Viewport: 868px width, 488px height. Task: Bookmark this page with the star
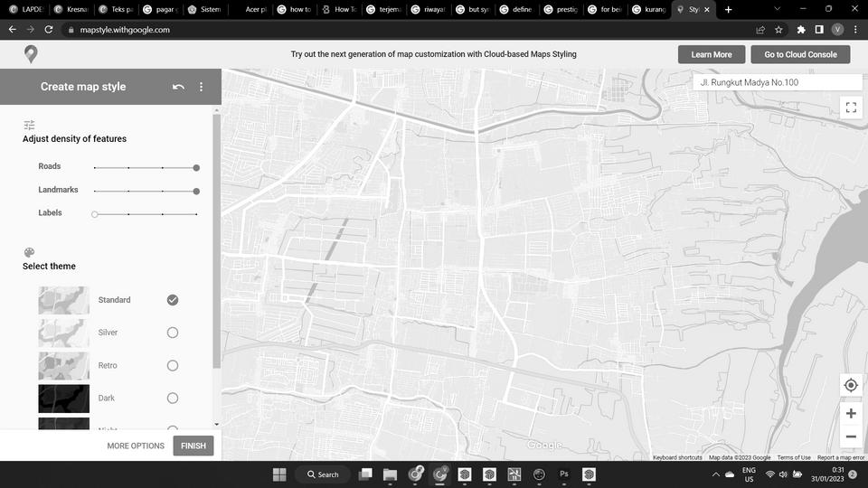tap(778, 30)
